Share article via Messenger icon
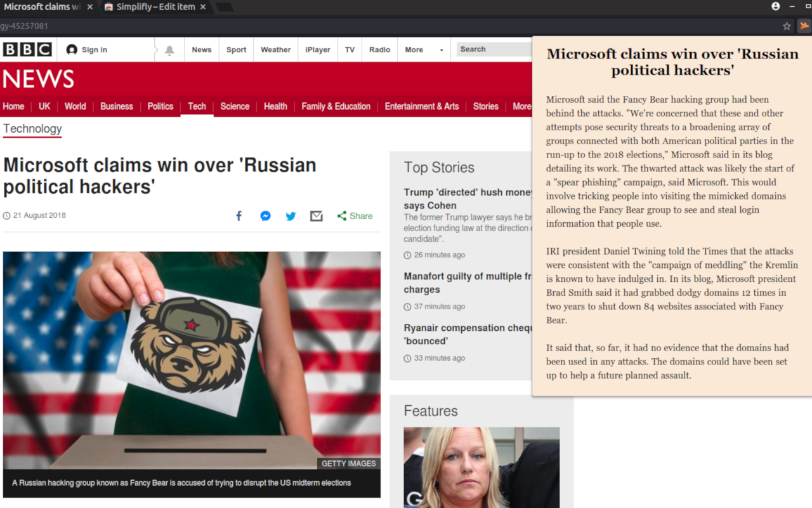This screenshot has height=508, width=812. [265, 216]
